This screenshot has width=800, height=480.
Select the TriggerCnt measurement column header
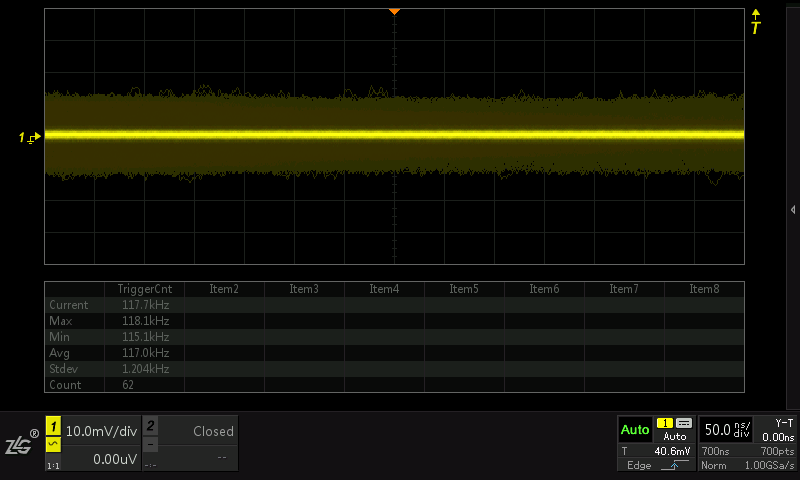coord(144,289)
